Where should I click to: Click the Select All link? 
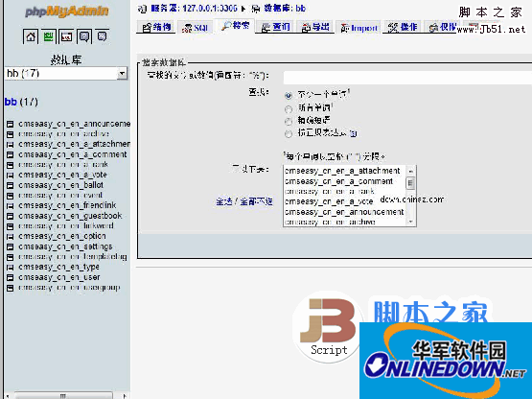click(224, 201)
